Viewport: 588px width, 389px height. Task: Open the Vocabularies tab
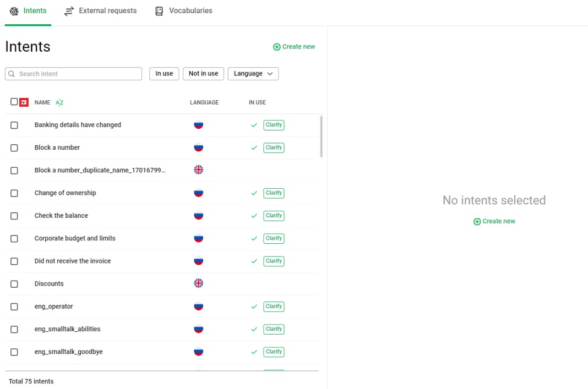[190, 11]
